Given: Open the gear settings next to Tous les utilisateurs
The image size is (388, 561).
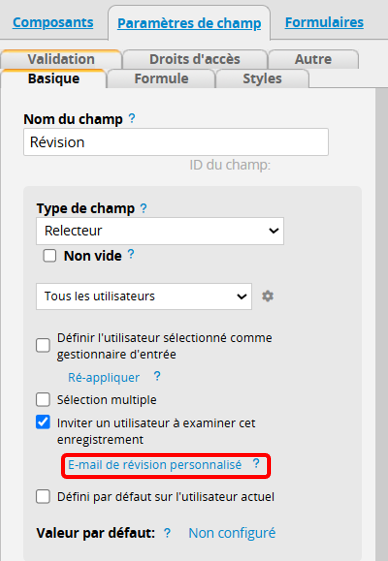Looking at the screenshot, I should click(267, 296).
